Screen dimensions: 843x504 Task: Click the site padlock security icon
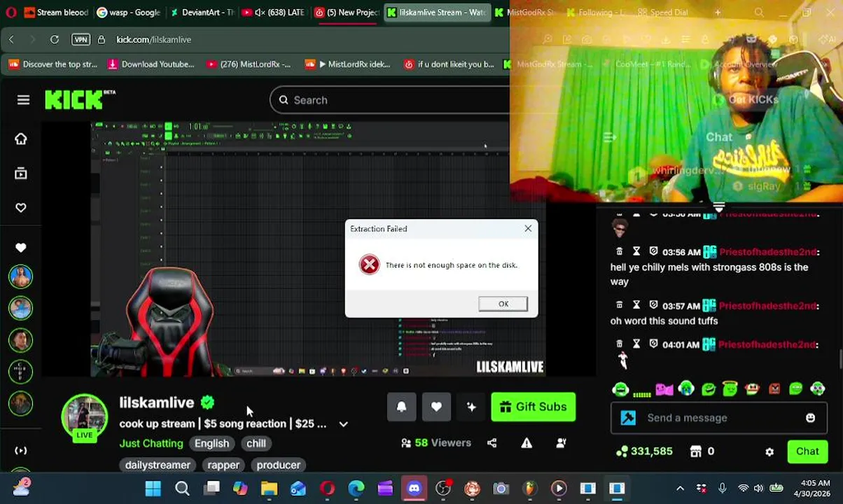pyautogui.click(x=102, y=39)
